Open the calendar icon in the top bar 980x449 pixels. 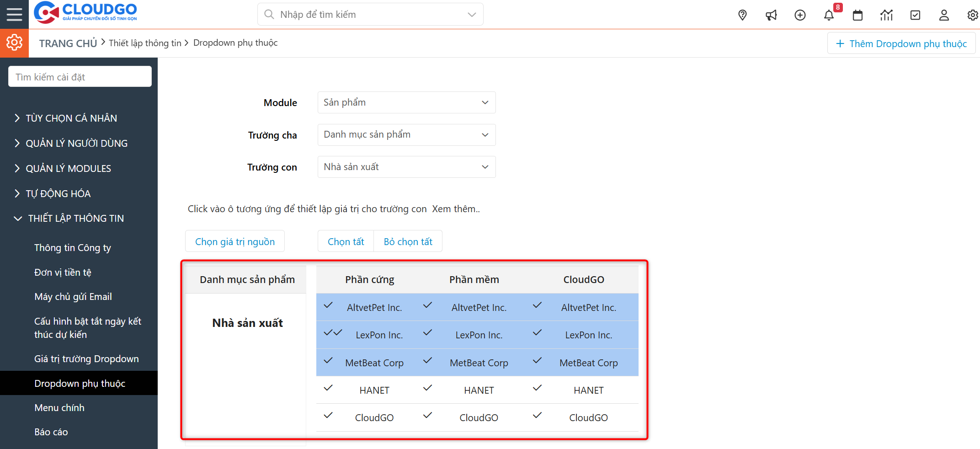coord(857,15)
